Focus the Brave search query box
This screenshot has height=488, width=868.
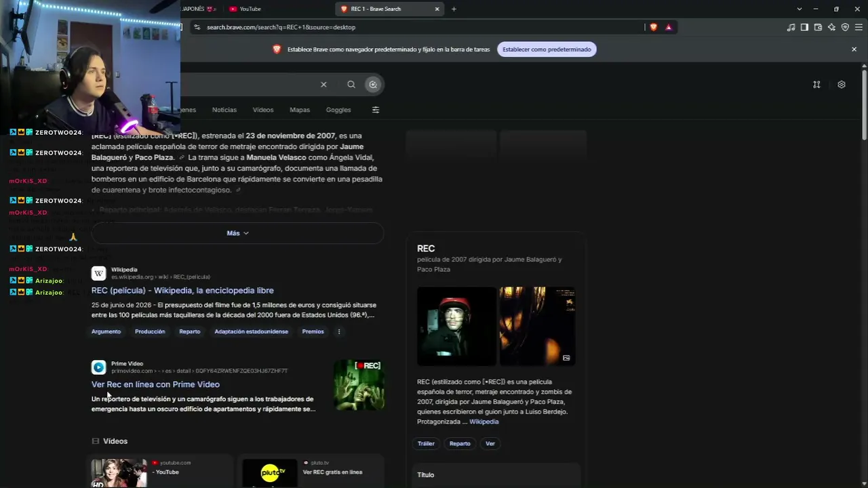pos(248,84)
